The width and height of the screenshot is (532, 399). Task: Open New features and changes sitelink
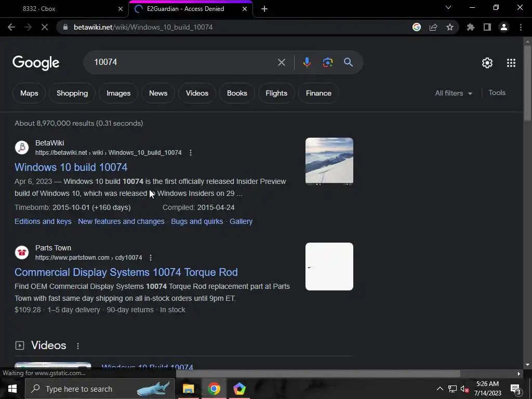point(121,221)
